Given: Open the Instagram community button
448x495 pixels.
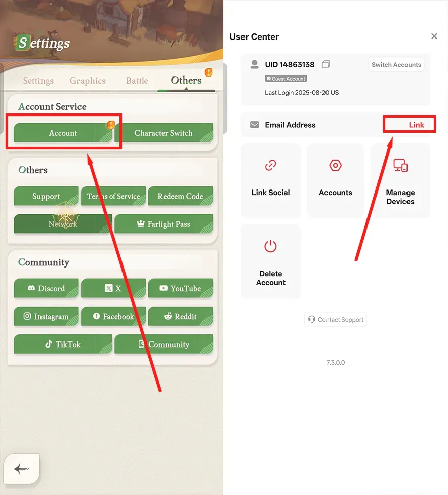Looking at the screenshot, I should tap(46, 316).
